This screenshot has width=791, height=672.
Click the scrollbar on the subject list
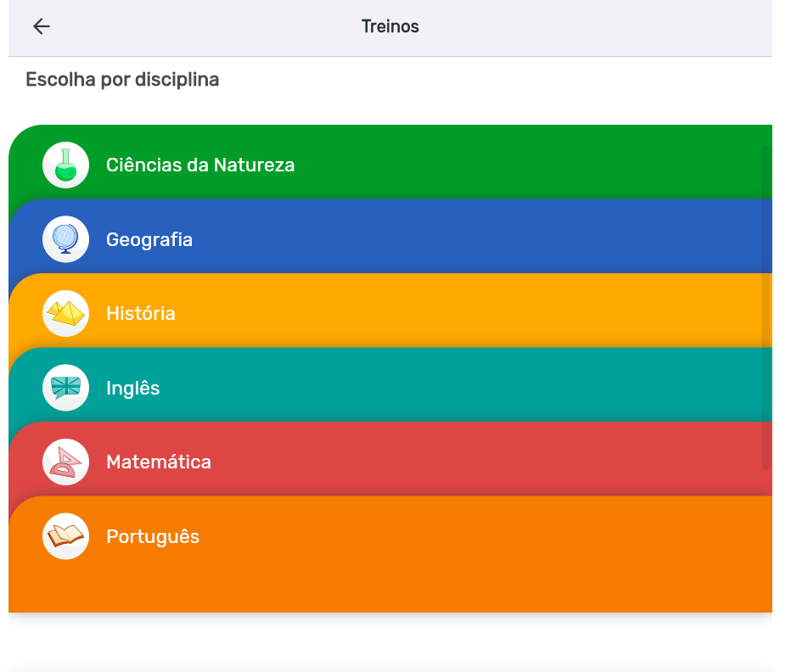[766, 305]
